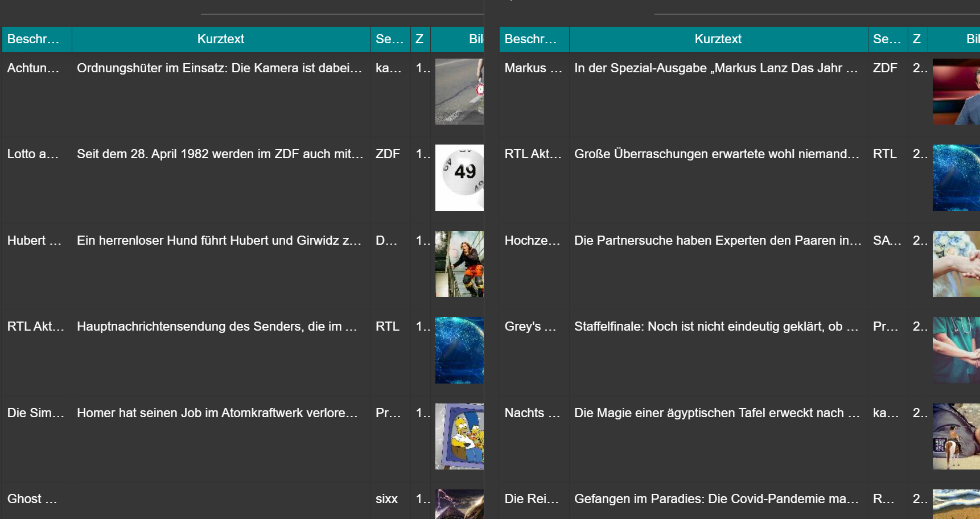Viewport: 980px width, 519px height.
Task: Select the 'Pr...' channel cell in Die Sim... row
Action: click(x=390, y=440)
